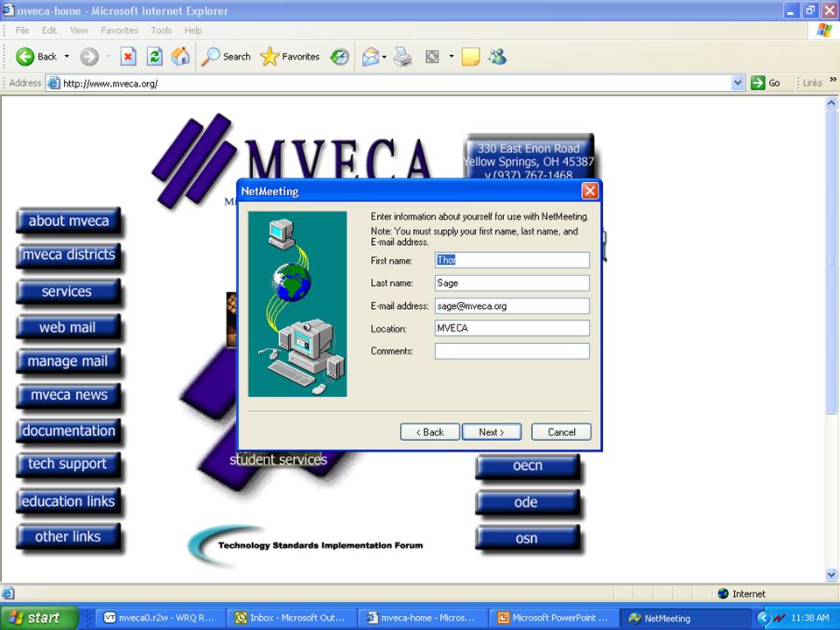
Task: Click the student services link
Action: pyautogui.click(x=278, y=459)
